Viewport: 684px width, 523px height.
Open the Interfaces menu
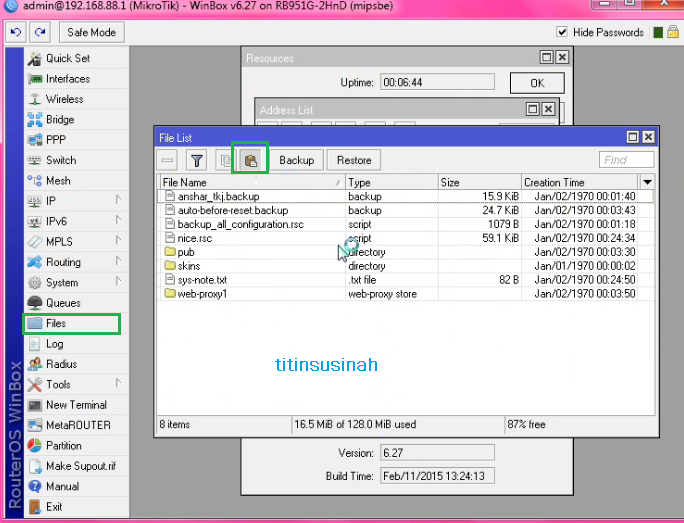pyautogui.click(x=76, y=79)
